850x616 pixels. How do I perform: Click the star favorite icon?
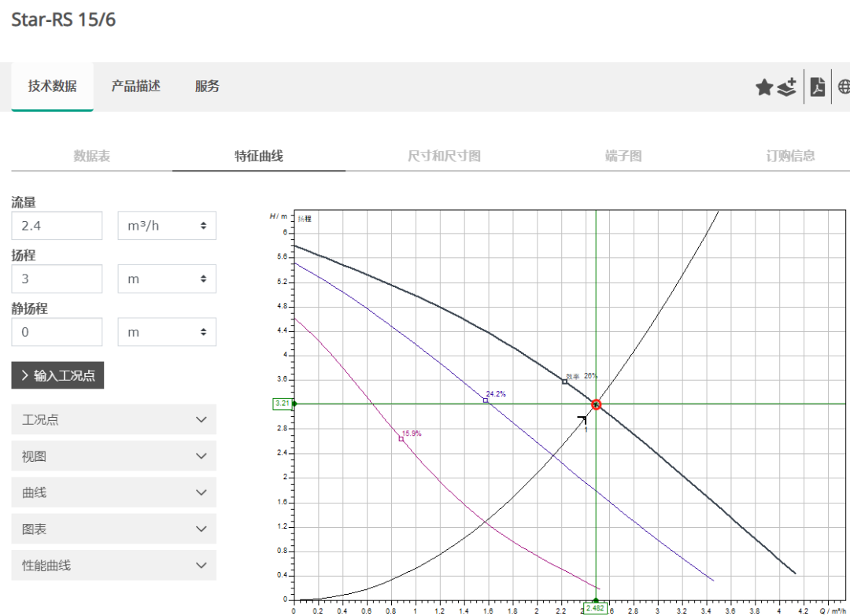(764, 87)
